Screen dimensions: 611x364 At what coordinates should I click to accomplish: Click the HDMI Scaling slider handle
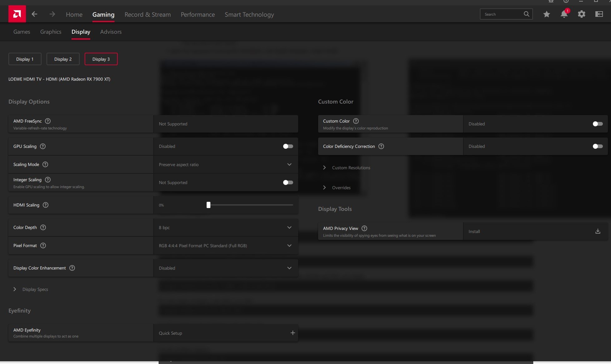click(208, 205)
